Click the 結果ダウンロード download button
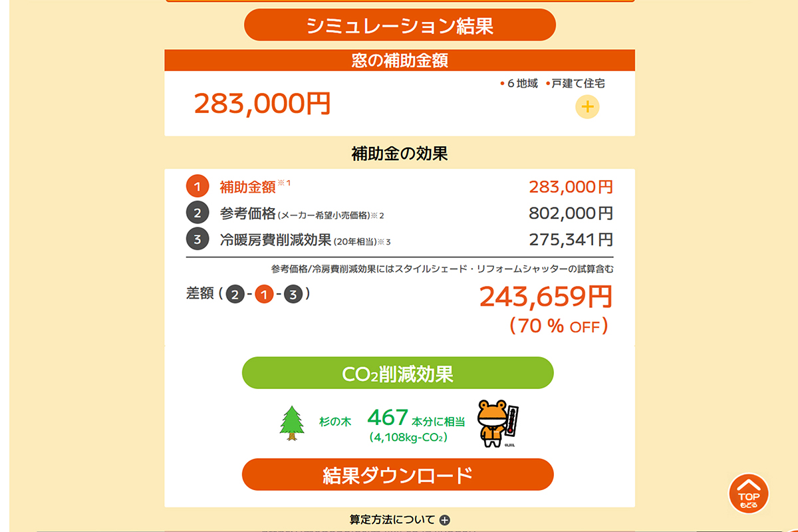The width and height of the screenshot is (798, 532). [399, 475]
